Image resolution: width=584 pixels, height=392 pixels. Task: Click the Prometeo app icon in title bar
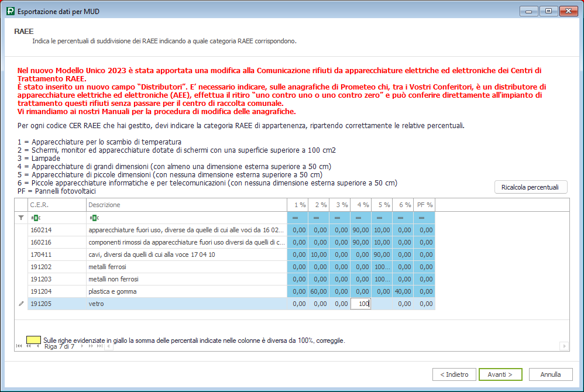point(11,11)
